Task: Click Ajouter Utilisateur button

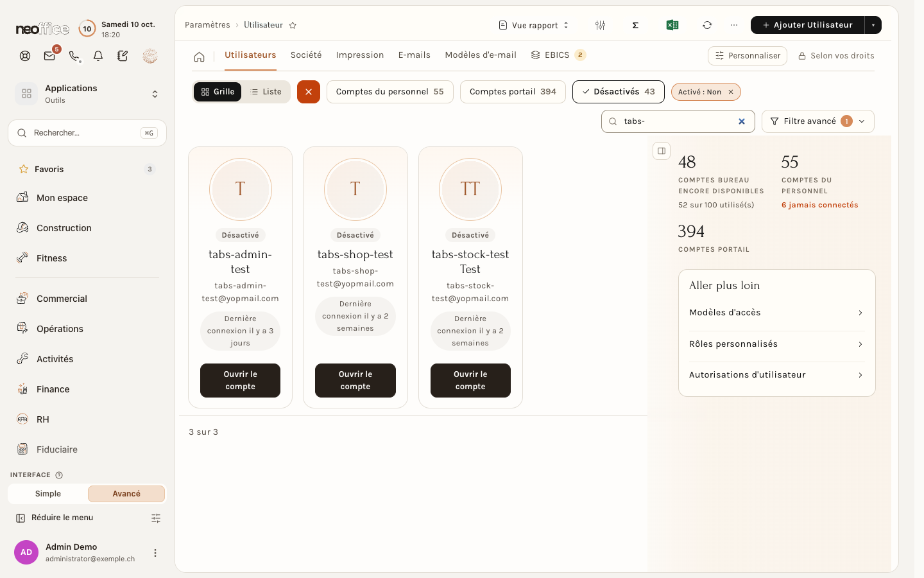Action: tap(808, 25)
